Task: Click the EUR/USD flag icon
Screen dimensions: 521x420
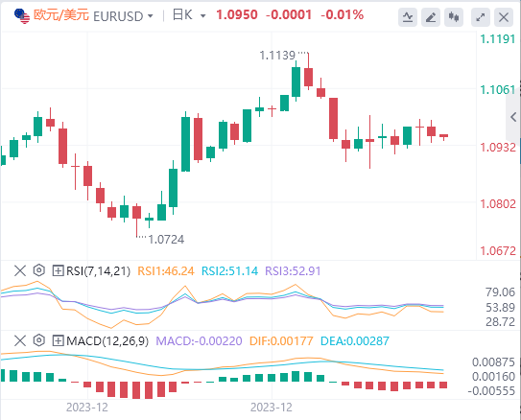Action: click(x=22, y=16)
